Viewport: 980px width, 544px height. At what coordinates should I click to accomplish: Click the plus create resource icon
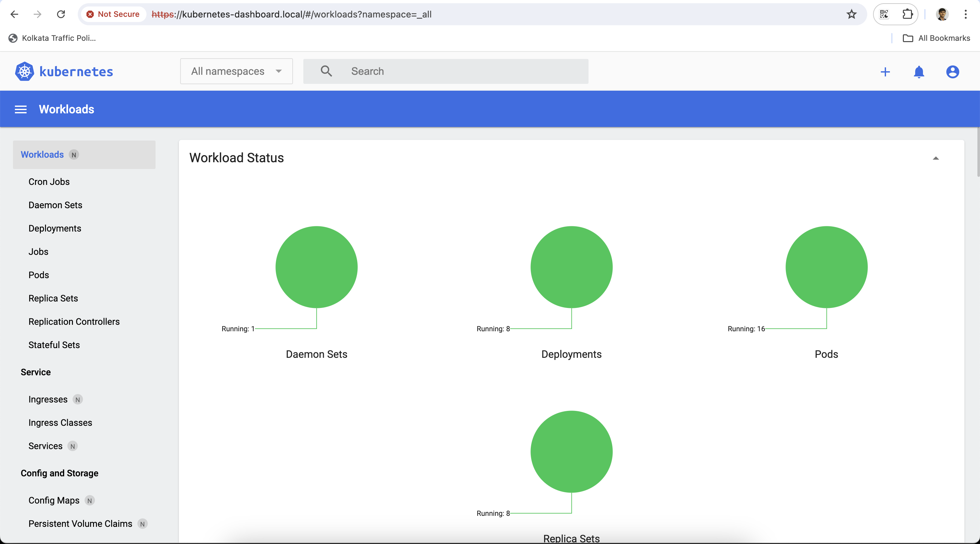coord(885,72)
